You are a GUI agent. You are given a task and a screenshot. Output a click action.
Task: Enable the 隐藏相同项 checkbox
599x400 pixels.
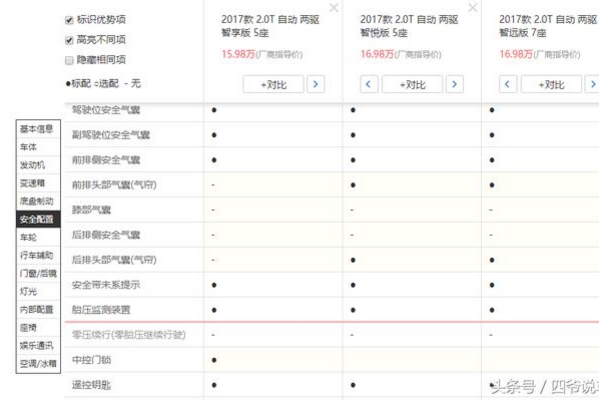pos(69,60)
